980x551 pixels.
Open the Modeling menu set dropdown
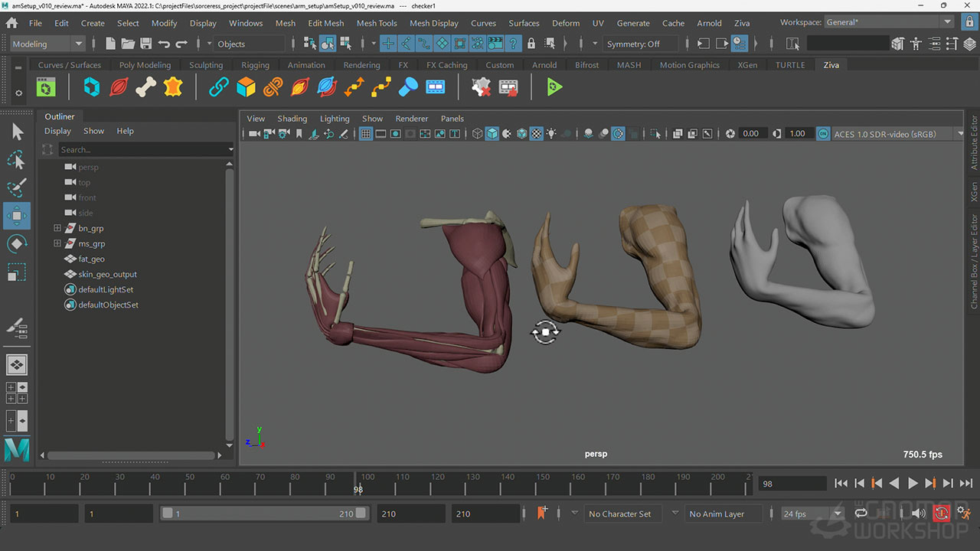(47, 44)
